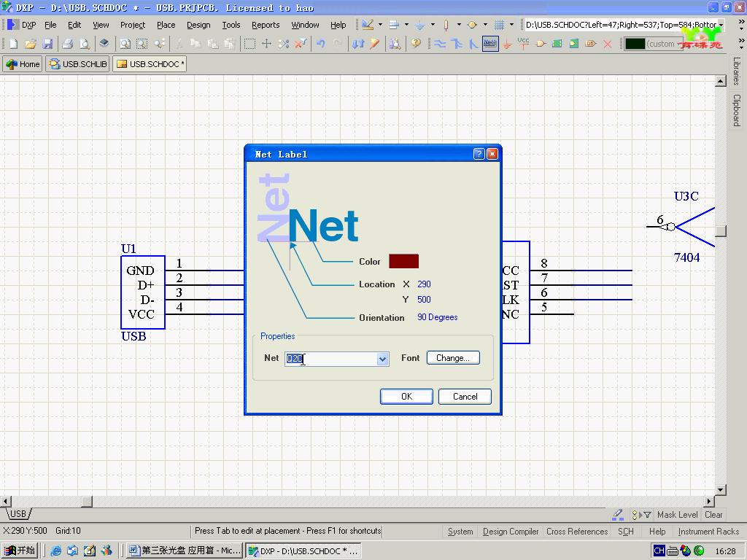
Task: Print using the printer icon
Action: point(68,44)
